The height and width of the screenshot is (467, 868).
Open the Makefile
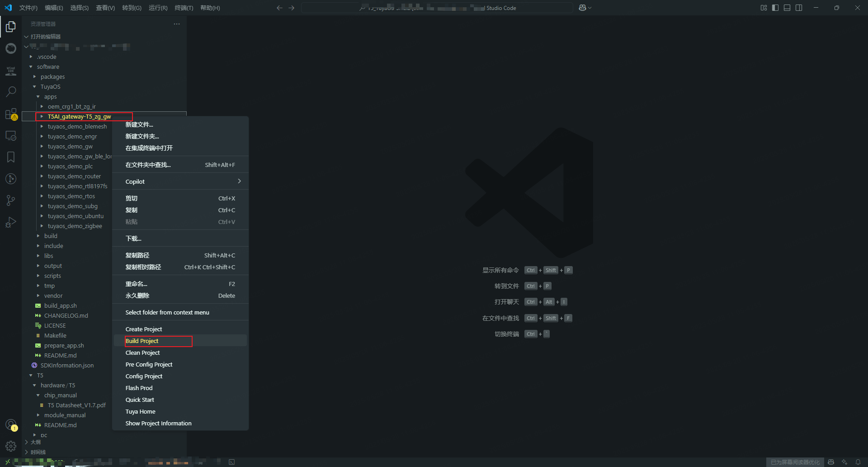pyautogui.click(x=55, y=335)
